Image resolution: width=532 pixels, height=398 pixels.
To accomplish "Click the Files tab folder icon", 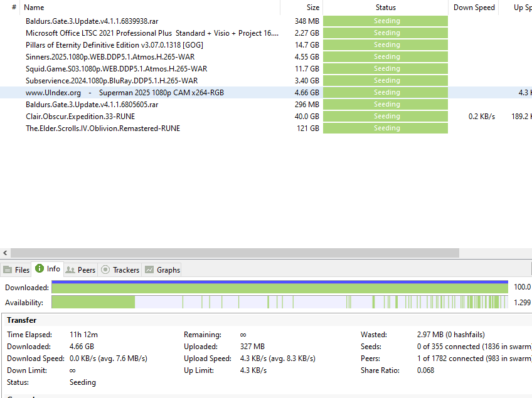I will [x=8, y=270].
